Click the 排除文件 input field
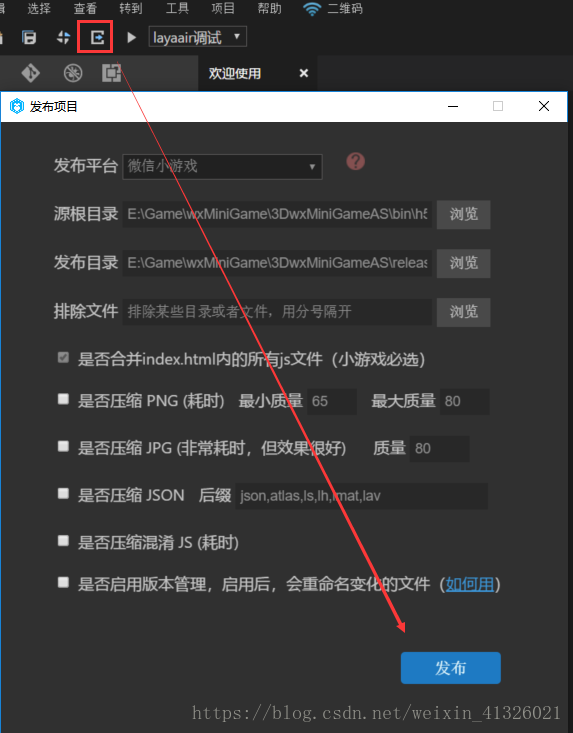The image size is (573, 733). pos(277,312)
